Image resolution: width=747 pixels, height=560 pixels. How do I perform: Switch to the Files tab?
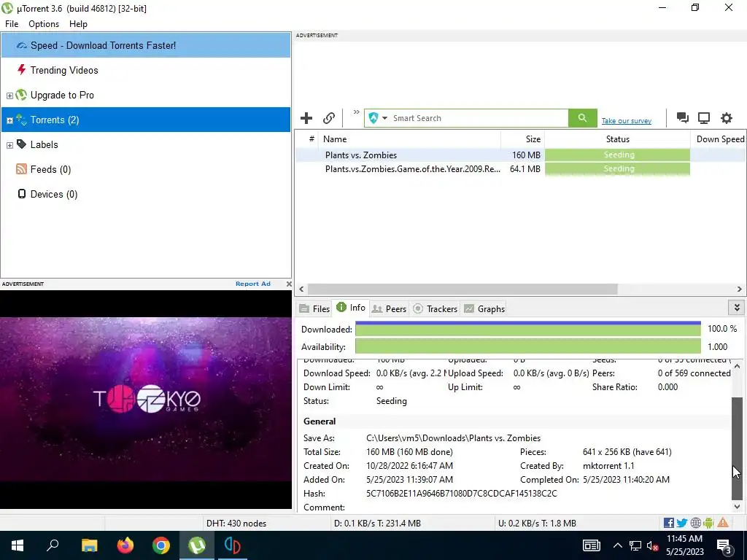coord(314,308)
